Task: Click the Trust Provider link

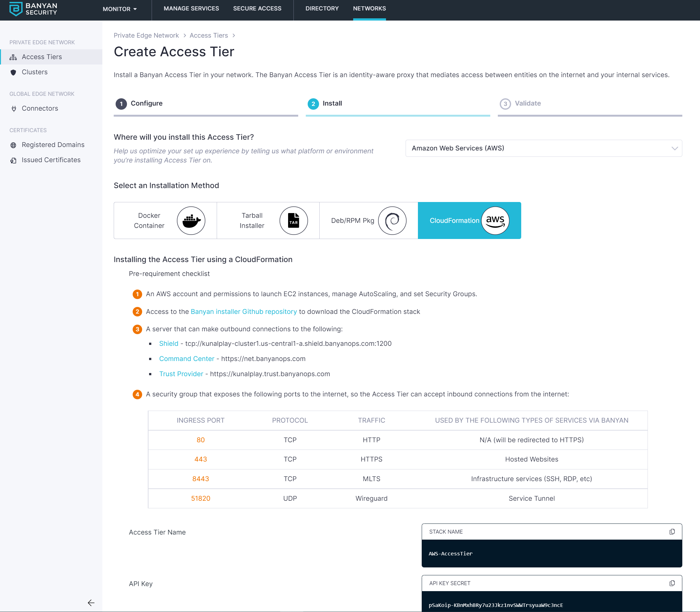Action: coord(181,374)
